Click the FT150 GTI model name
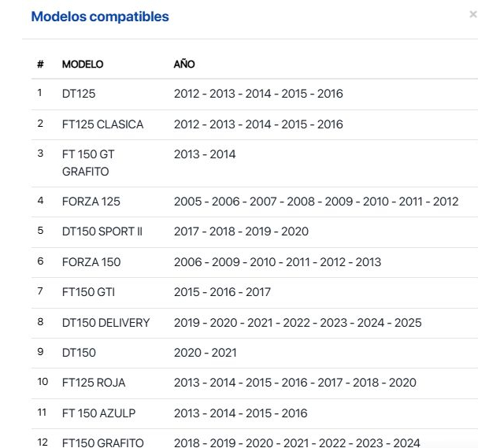The width and height of the screenshot is (500, 448). (x=89, y=292)
